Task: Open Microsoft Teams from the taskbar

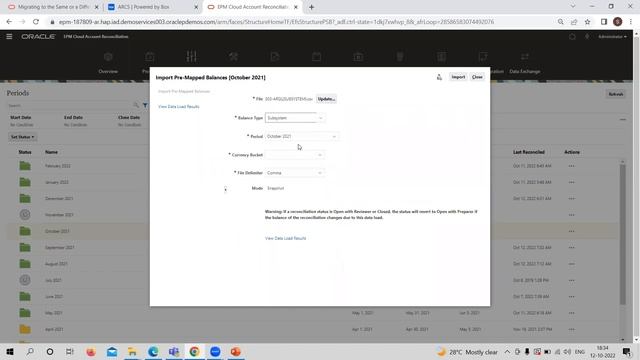Action: pyautogui.click(x=174, y=351)
